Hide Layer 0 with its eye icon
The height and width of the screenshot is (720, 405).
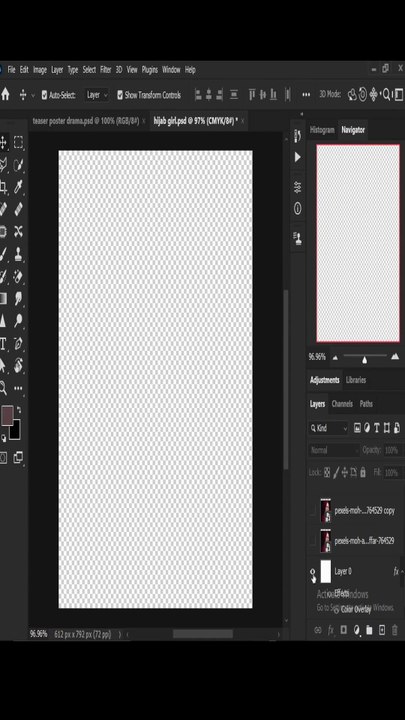pos(313,572)
